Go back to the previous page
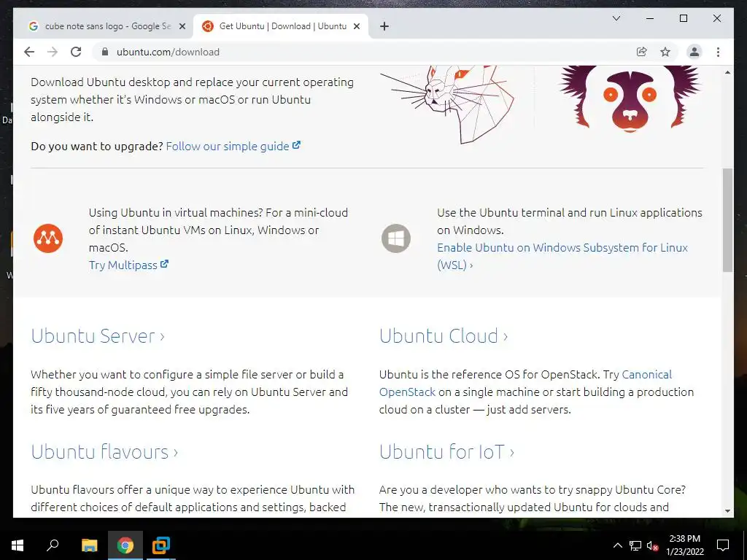The image size is (747, 560). pos(29,52)
